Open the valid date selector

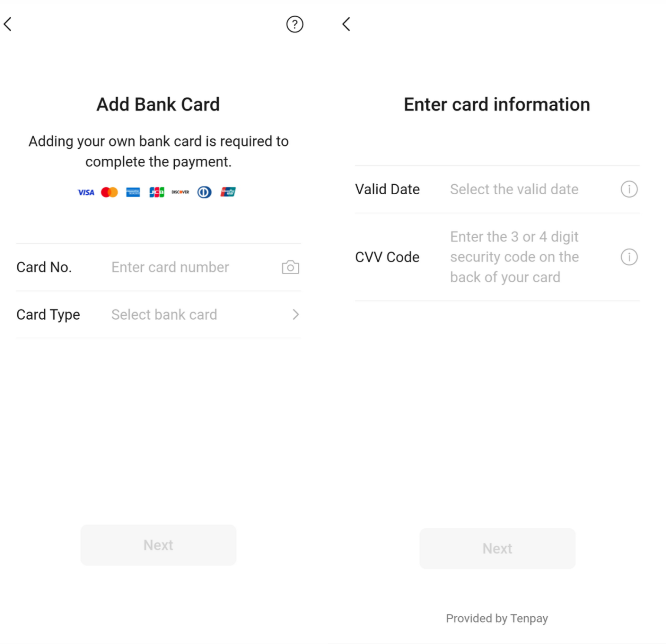[x=514, y=189]
